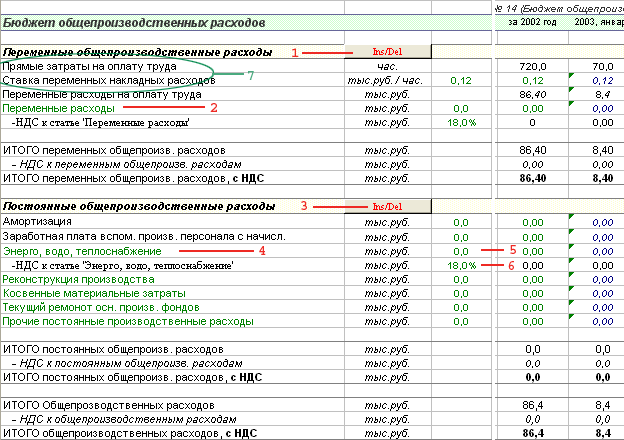The image size is (624, 440).
Task: Click section title 'Переменные общепроизводственные расходы'
Action: 138,52
